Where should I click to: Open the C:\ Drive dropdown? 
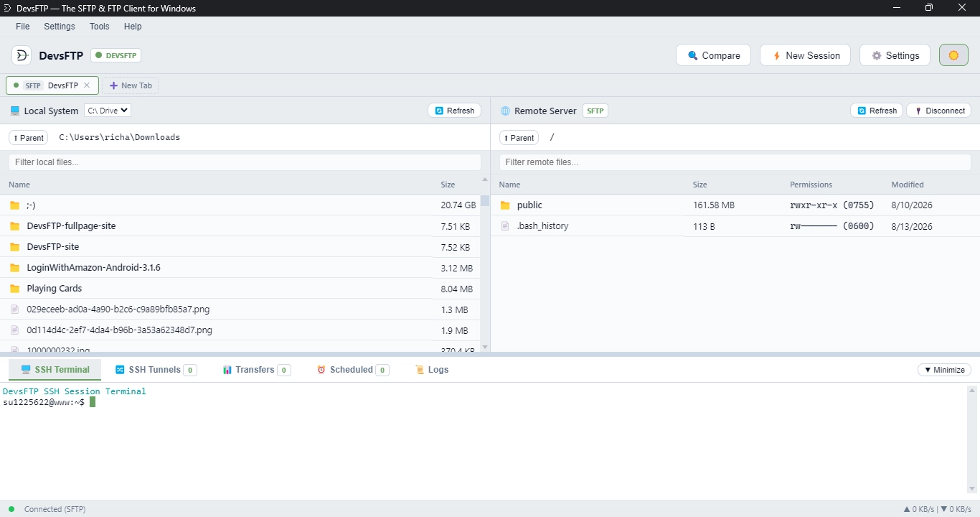click(108, 111)
